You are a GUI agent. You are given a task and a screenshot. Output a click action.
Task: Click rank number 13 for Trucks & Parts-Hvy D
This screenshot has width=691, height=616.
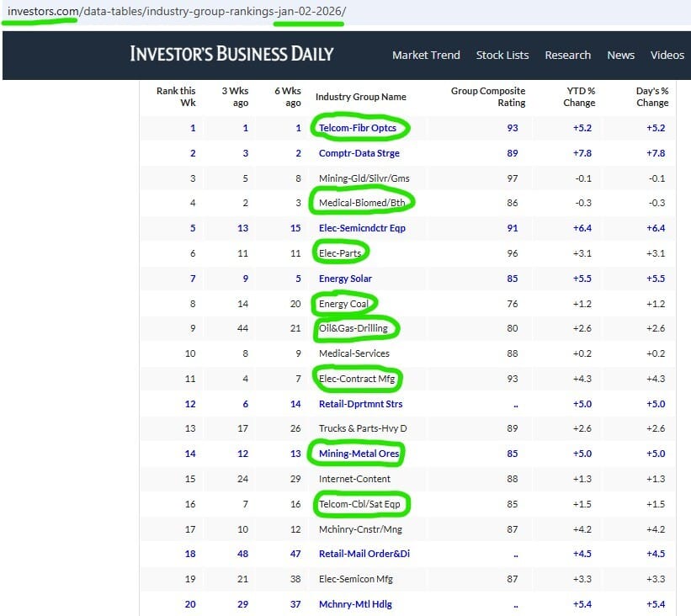coord(190,428)
